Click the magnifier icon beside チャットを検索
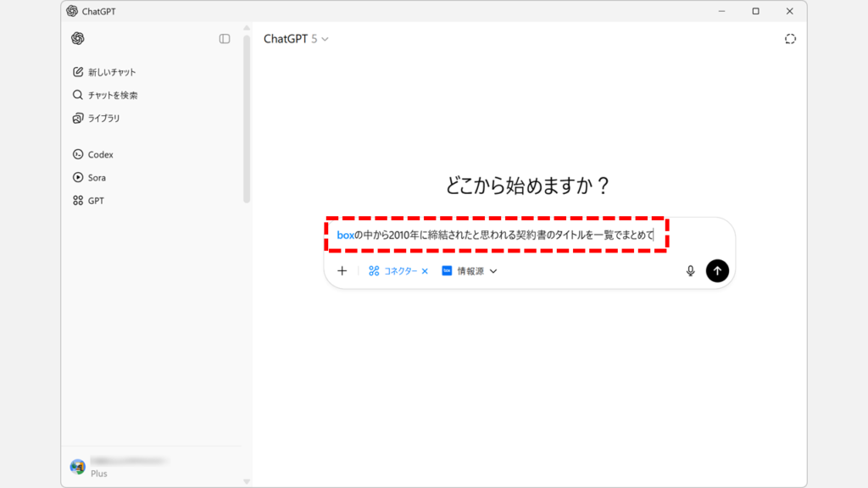Image resolution: width=868 pixels, height=488 pixels. click(x=77, y=95)
